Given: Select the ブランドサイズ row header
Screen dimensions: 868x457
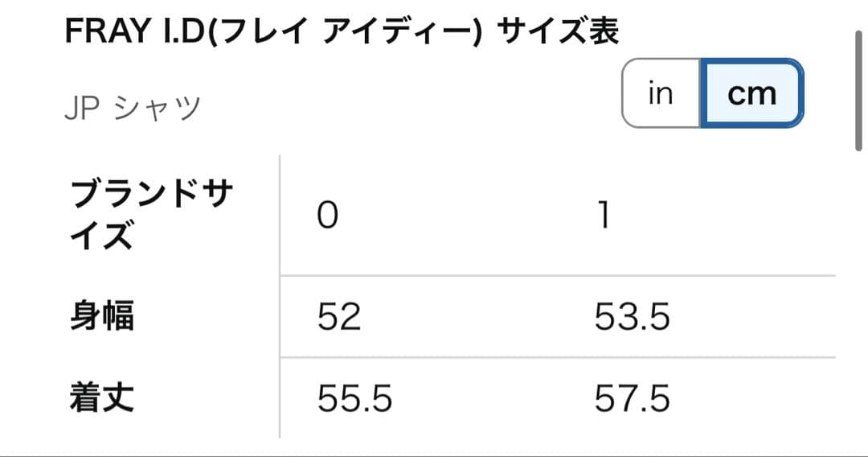Looking at the screenshot, I should tap(153, 216).
